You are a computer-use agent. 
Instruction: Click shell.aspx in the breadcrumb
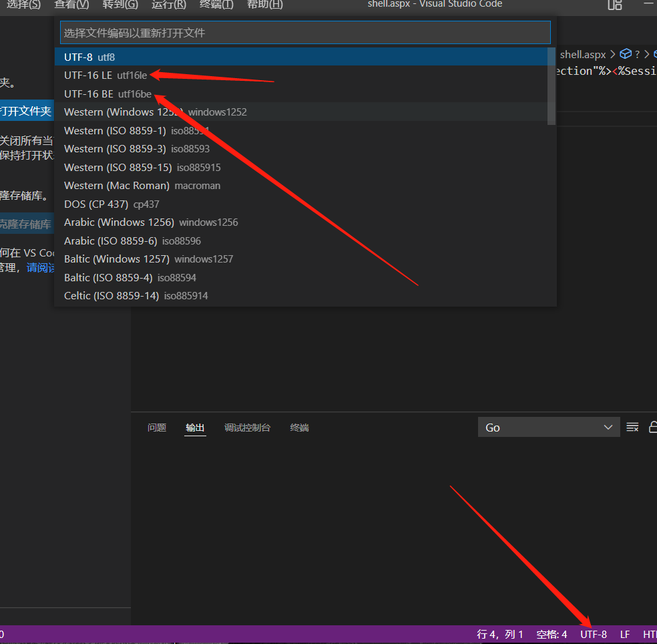tap(583, 55)
